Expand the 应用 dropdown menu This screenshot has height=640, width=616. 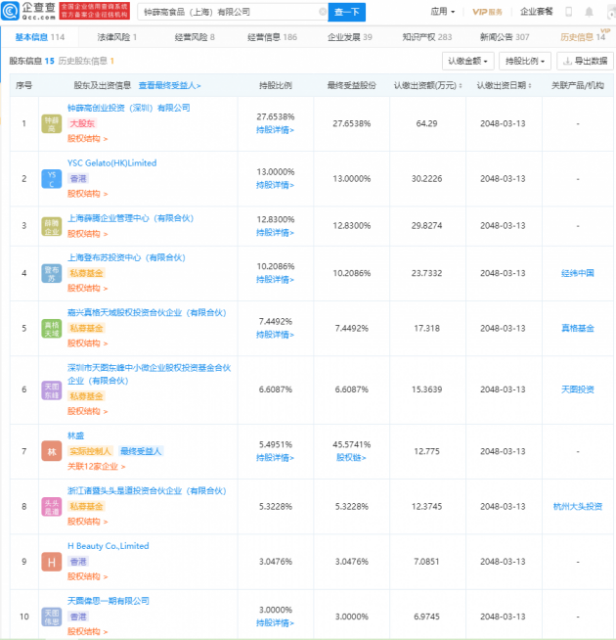[443, 11]
